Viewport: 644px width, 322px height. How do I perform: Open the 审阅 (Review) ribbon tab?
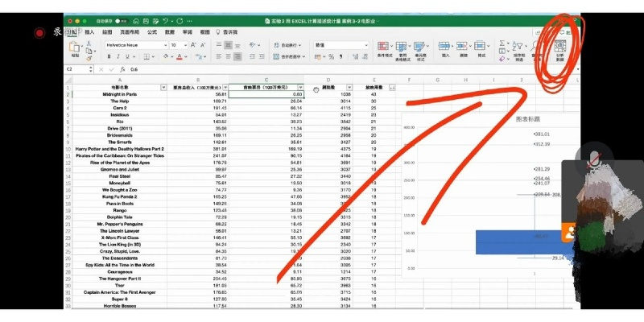pos(188,32)
